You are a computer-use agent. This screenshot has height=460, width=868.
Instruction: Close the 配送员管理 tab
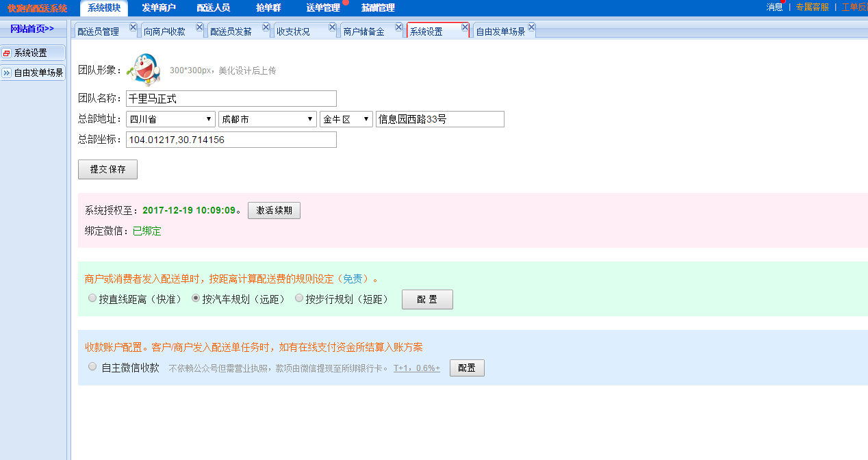[x=133, y=27]
